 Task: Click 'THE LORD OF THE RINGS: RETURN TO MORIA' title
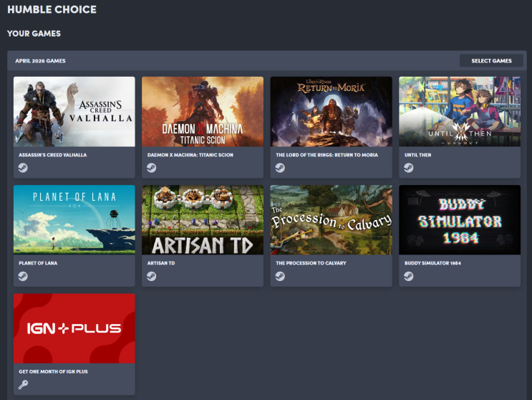327,155
